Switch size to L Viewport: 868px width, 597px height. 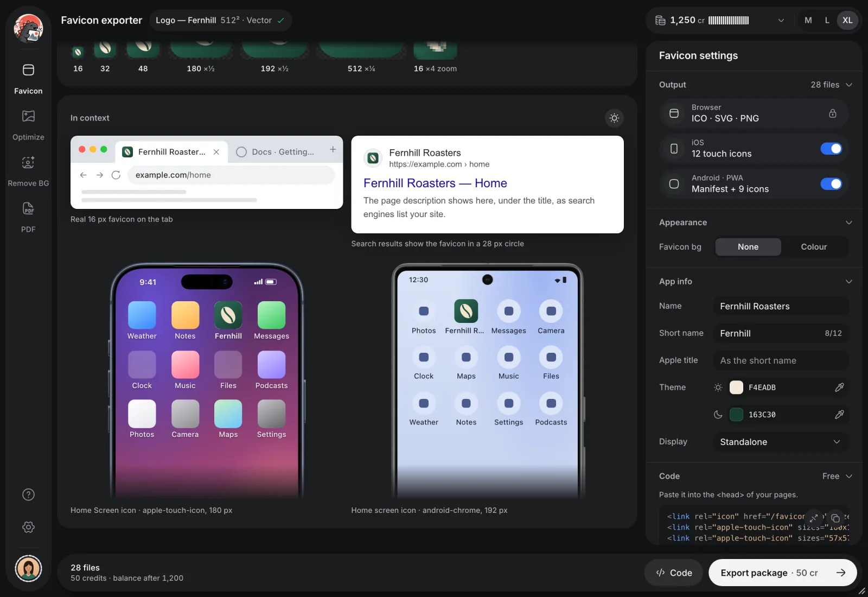[x=827, y=20]
